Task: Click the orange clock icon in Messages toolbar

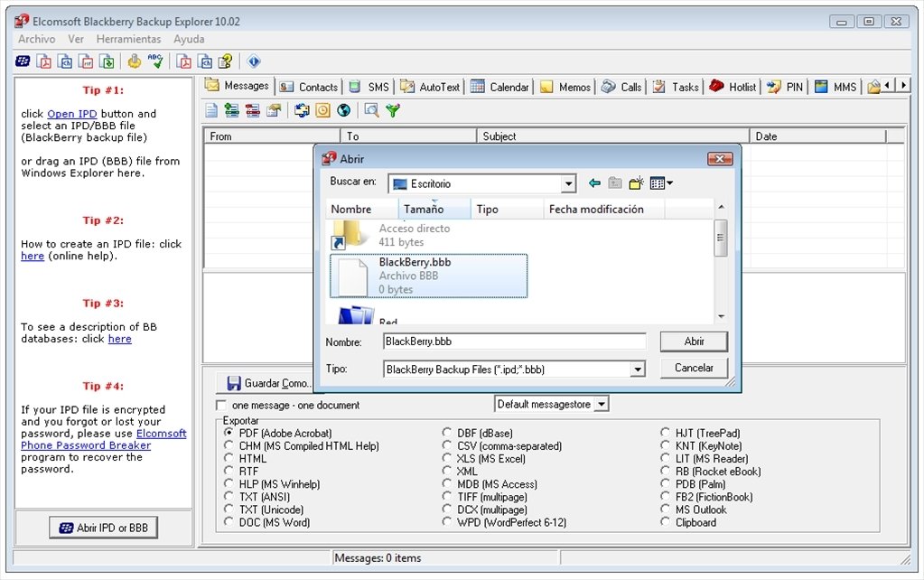Action: coord(323,110)
